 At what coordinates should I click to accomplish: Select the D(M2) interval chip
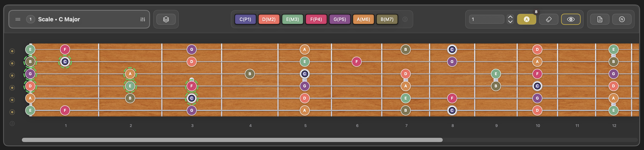coord(269,19)
